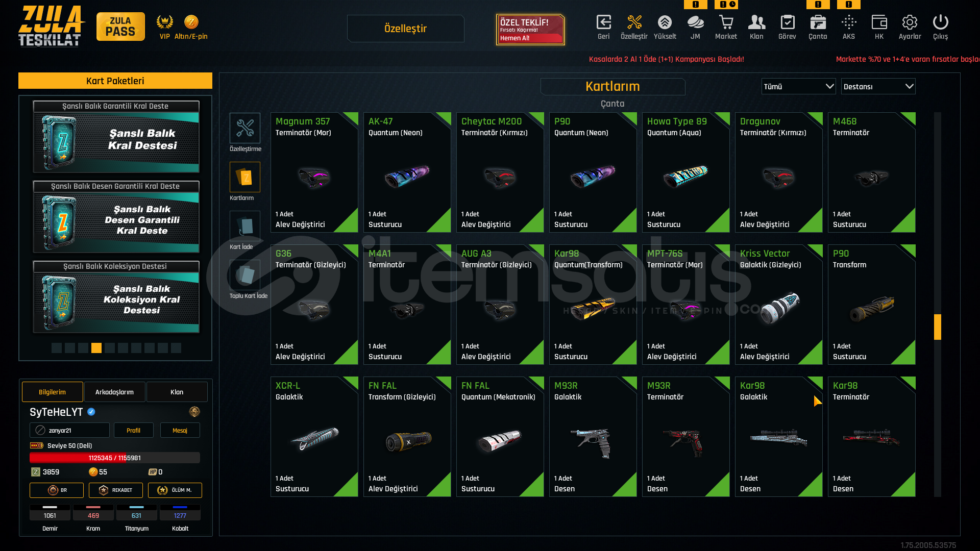Select the last carousel page dot
Image resolution: width=980 pixels, height=551 pixels.
[176, 348]
